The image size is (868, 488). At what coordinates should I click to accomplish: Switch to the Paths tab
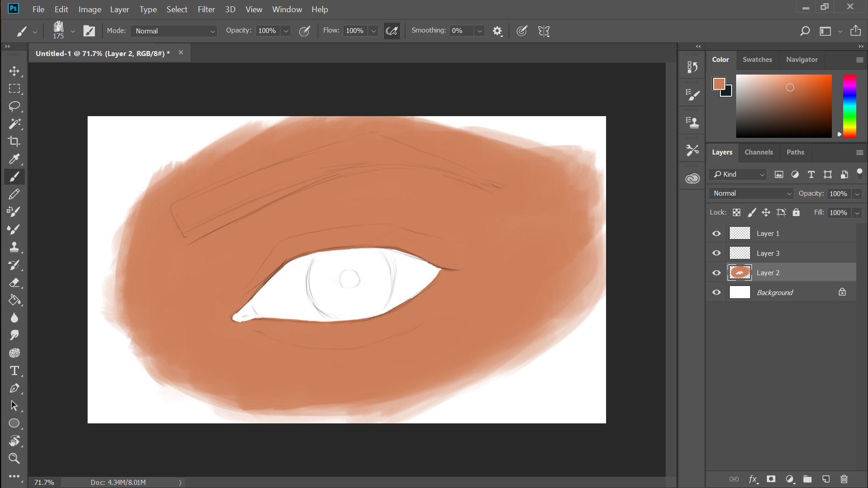pyautogui.click(x=795, y=152)
